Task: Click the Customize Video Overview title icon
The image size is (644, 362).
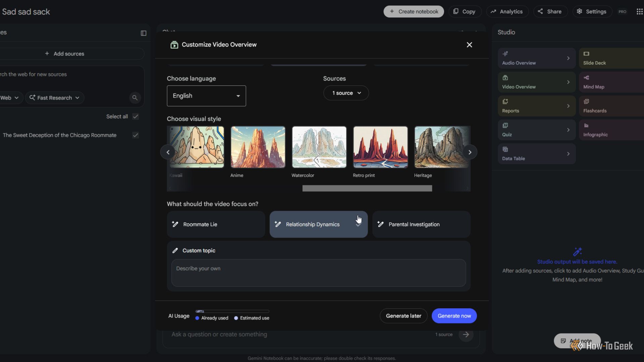Action: pos(174,45)
